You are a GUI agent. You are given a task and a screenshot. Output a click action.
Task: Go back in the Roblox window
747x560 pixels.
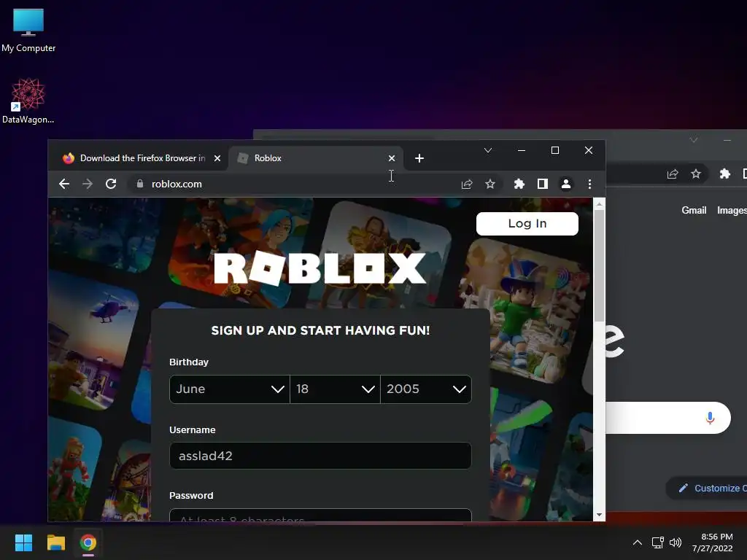pyautogui.click(x=64, y=184)
